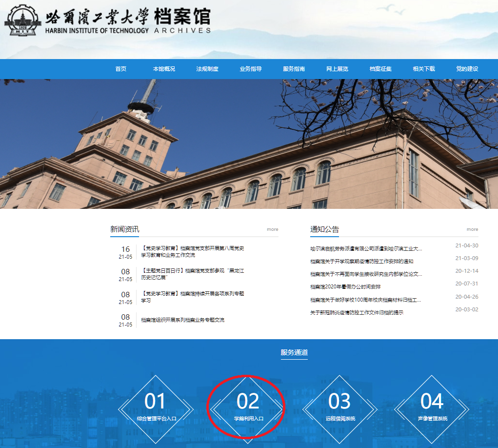This screenshot has width=498, height=448.
Task: Click the Harbin Institute of Technology logo emblem
Action: click(22, 20)
